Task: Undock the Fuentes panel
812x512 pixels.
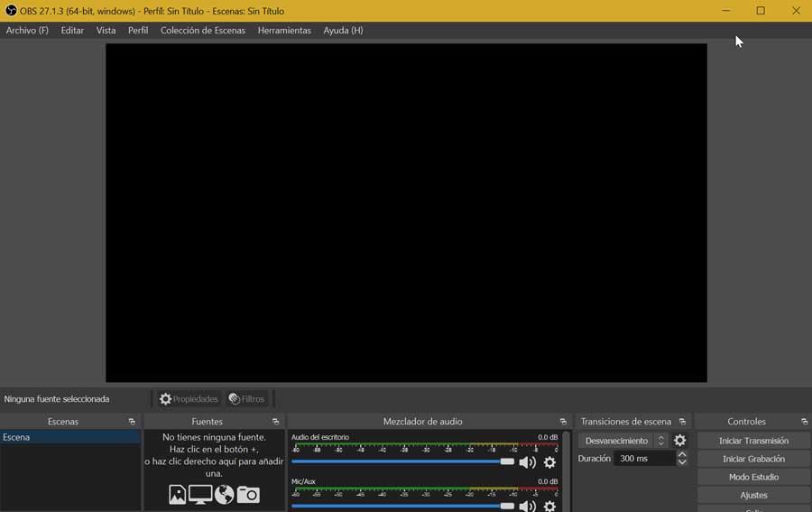Action: click(275, 422)
